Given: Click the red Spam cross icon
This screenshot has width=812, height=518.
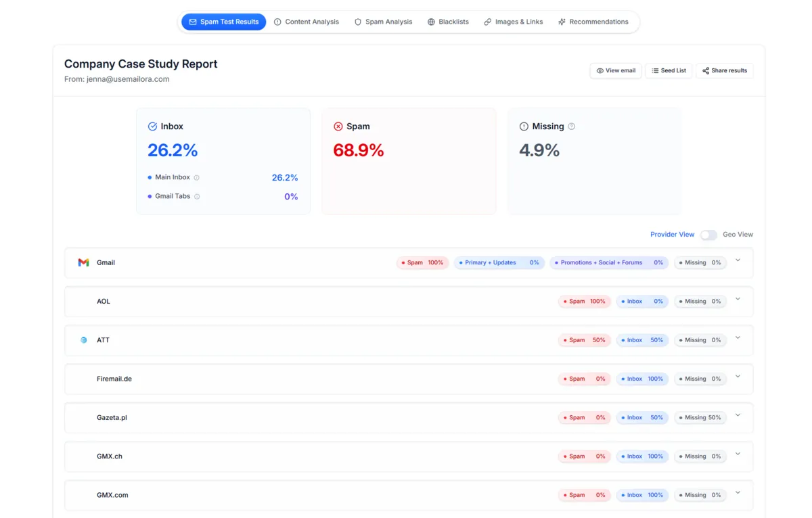Looking at the screenshot, I should click(338, 126).
